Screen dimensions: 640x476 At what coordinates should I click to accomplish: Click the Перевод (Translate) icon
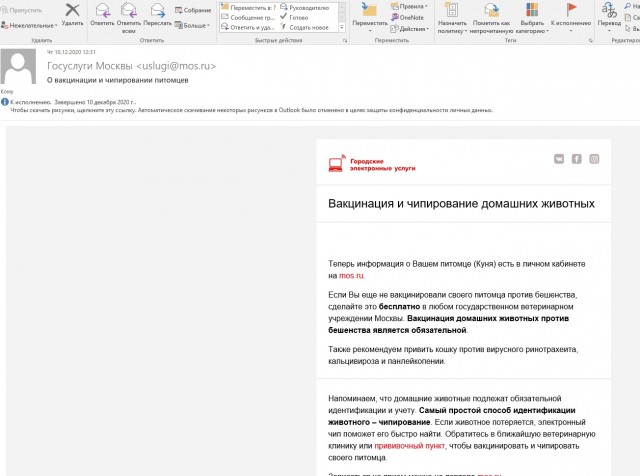[609, 10]
